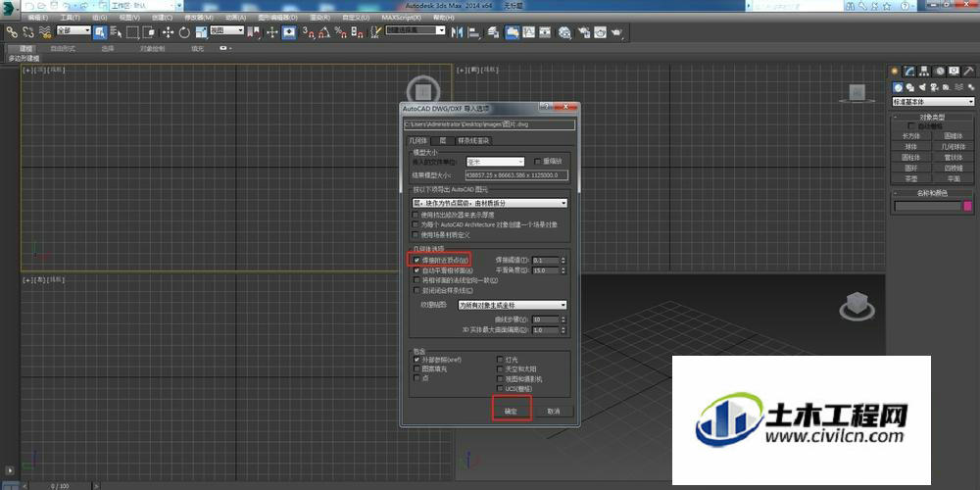Click the Use Pivot Point Center icon
The image size is (980, 490).
click(255, 32)
